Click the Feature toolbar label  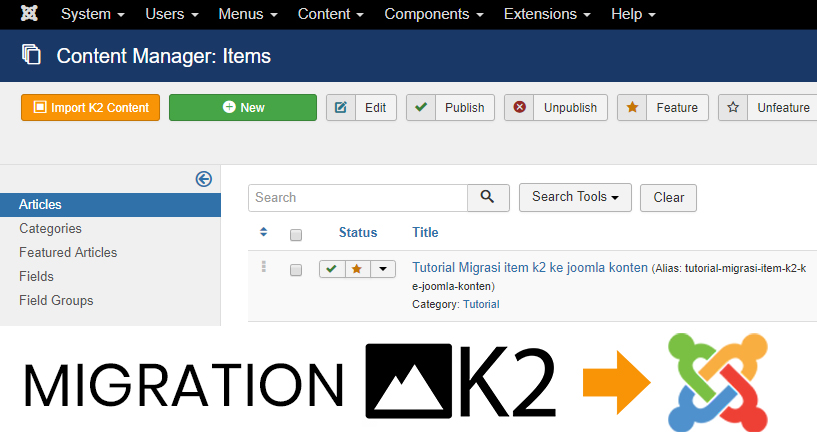pyautogui.click(x=677, y=108)
